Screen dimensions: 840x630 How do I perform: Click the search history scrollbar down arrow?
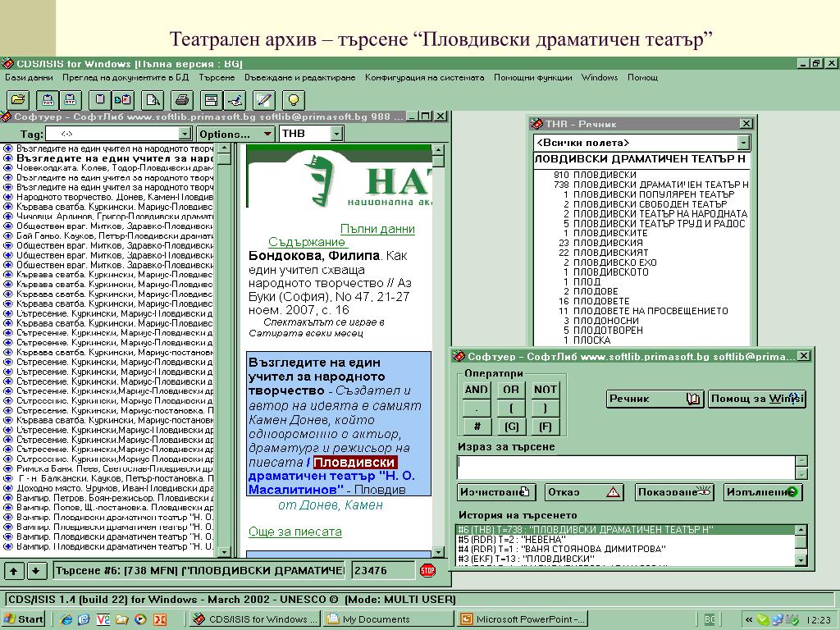(801, 561)
